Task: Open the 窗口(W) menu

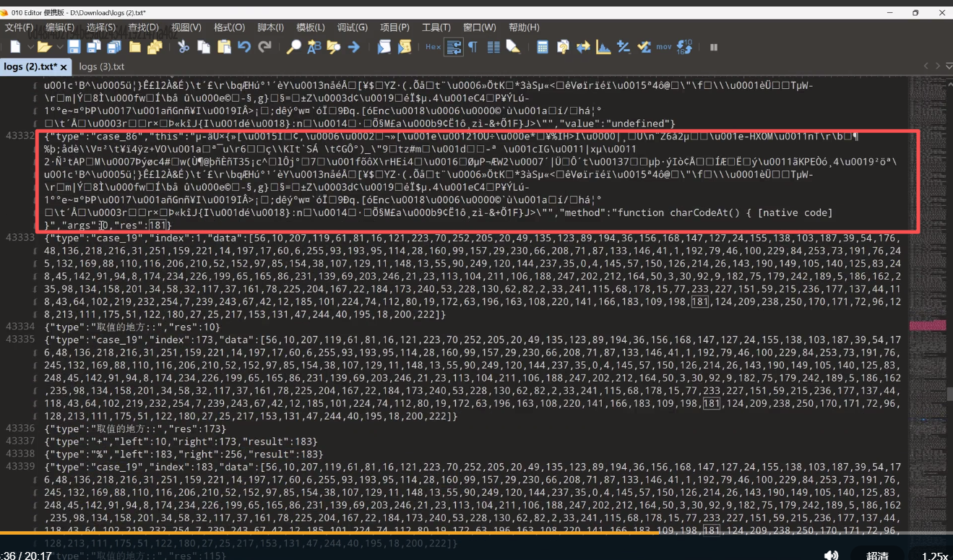Action: [480, 27]
